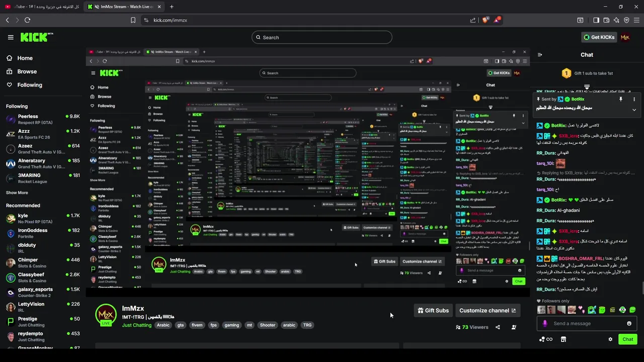Screen dimensions: 644x362
Task: Open the Brave Wallet icon
Action: click(606, 20)
